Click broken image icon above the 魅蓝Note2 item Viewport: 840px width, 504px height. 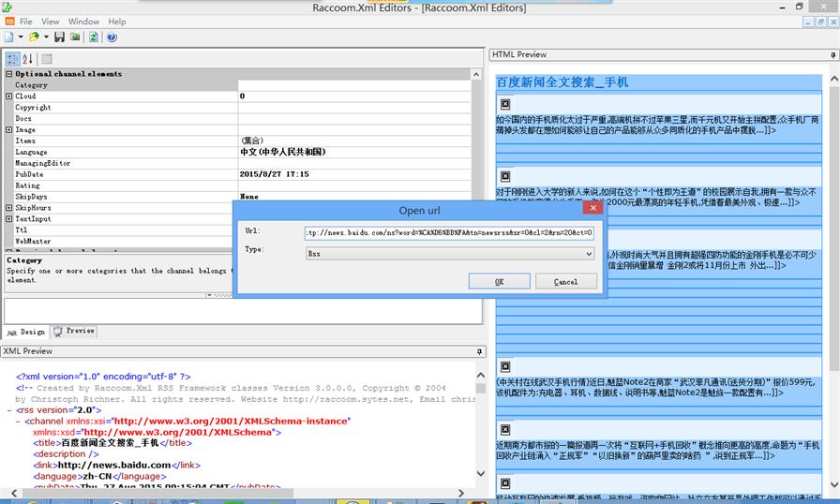click(505, 366)
